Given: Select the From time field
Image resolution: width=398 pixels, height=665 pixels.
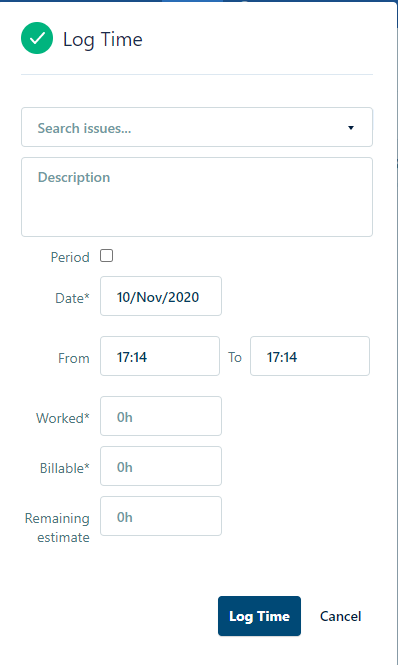Looking at the screenshot, I should click(160, 356).
